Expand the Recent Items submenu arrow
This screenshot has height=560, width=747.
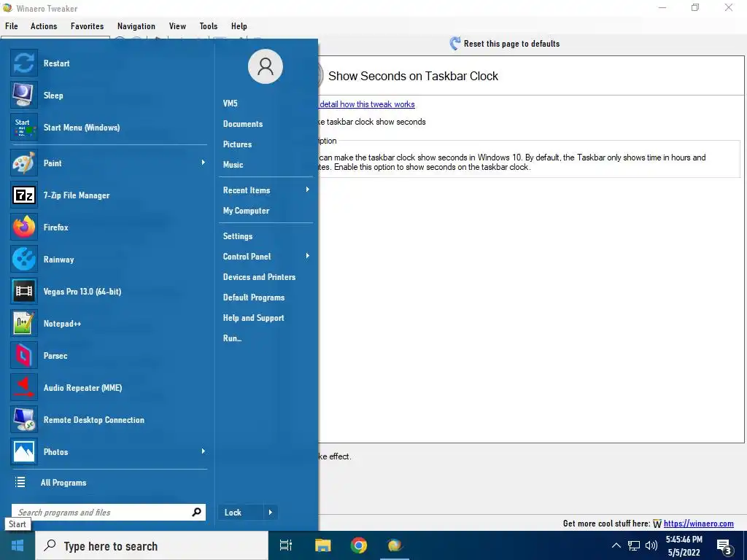click(x=308, y=190)
